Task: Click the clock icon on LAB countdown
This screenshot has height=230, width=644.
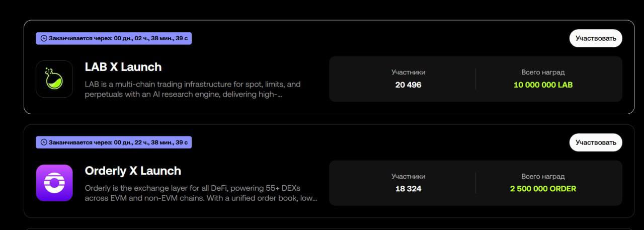Action: point(43,38)
